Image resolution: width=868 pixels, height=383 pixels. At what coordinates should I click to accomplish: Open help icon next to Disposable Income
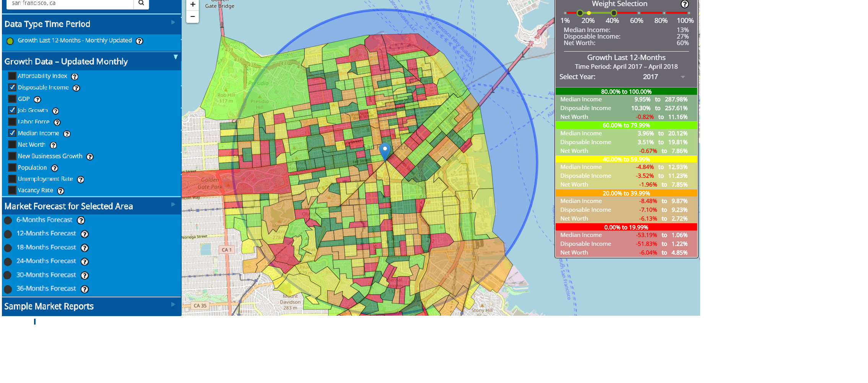tap(76, 88)
